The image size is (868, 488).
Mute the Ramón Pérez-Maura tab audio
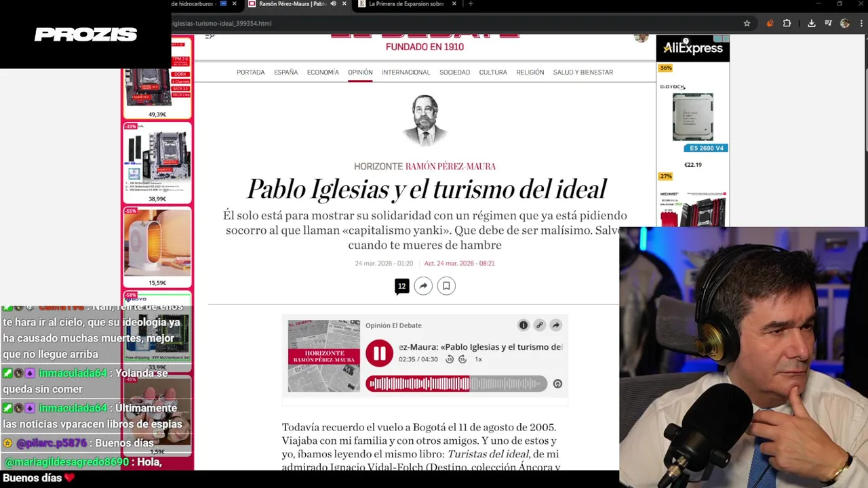click(333, 4)
